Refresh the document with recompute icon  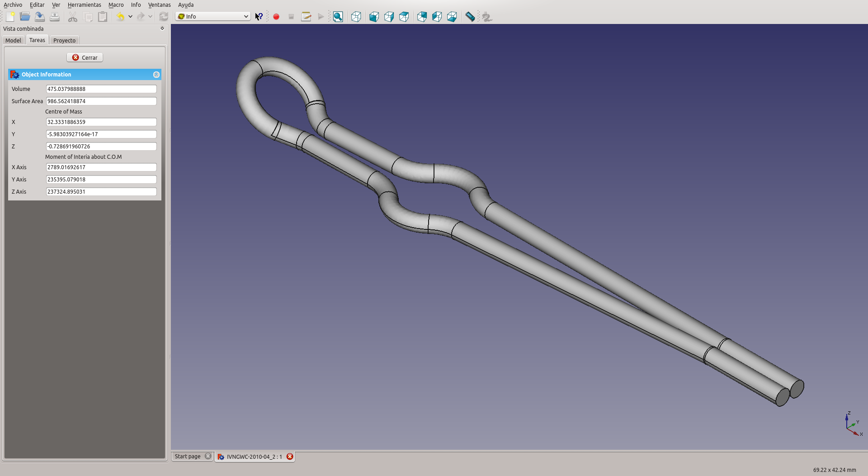coord(164,17)
